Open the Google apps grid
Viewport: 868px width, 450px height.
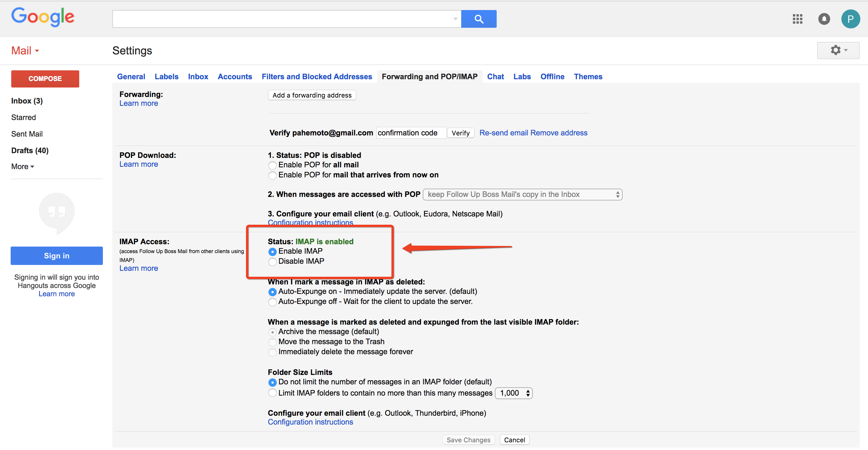pyautogui.click(x=797, y=19)
